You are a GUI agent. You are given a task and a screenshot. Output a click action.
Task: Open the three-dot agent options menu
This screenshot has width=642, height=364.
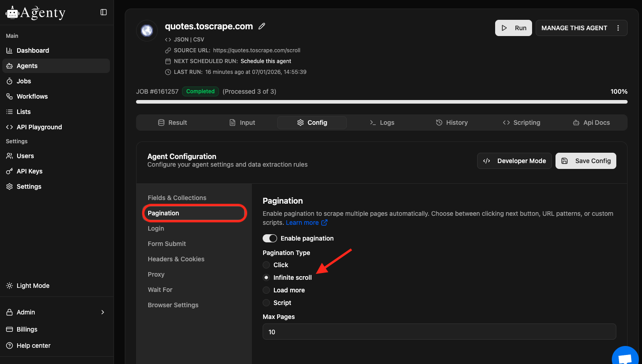point(618,28)
